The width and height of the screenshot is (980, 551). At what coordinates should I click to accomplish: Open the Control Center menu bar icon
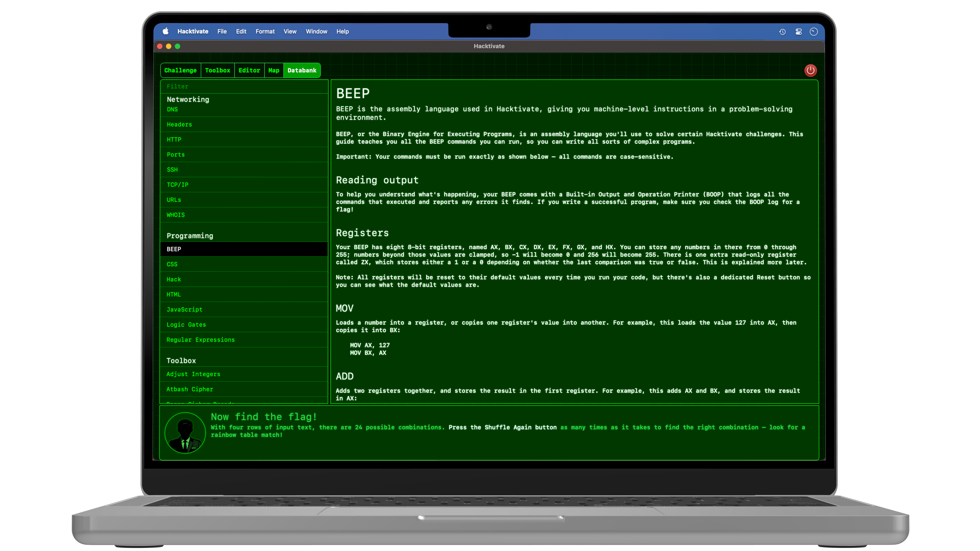[799, 32]
